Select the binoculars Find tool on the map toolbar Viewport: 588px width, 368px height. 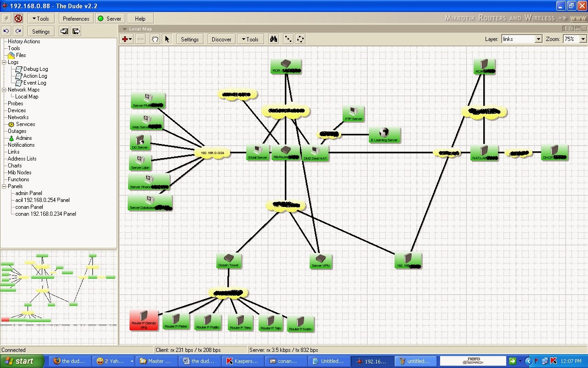(x=273, y=39)
